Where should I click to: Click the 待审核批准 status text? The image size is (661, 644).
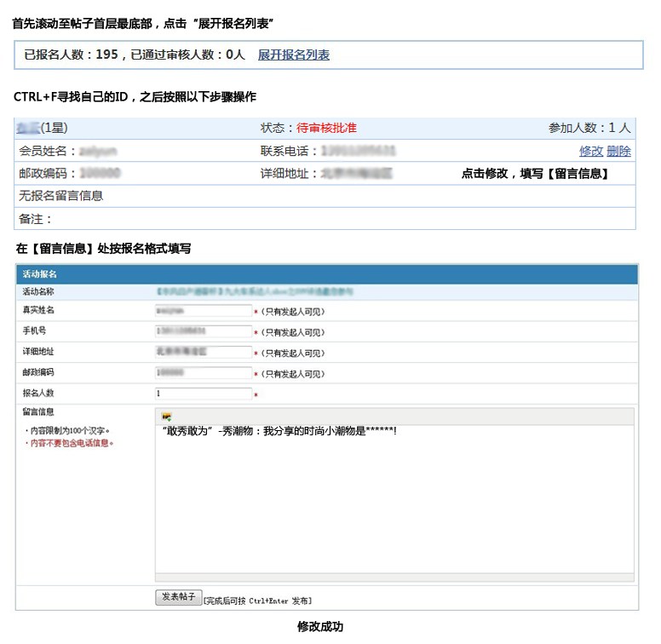tap(325, 128)
